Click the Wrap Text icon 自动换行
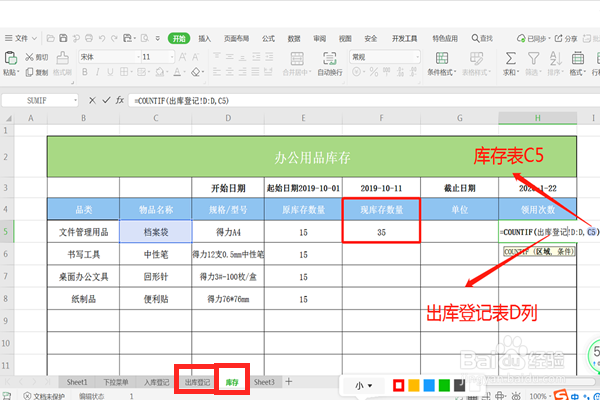 [x=329, y=59]
